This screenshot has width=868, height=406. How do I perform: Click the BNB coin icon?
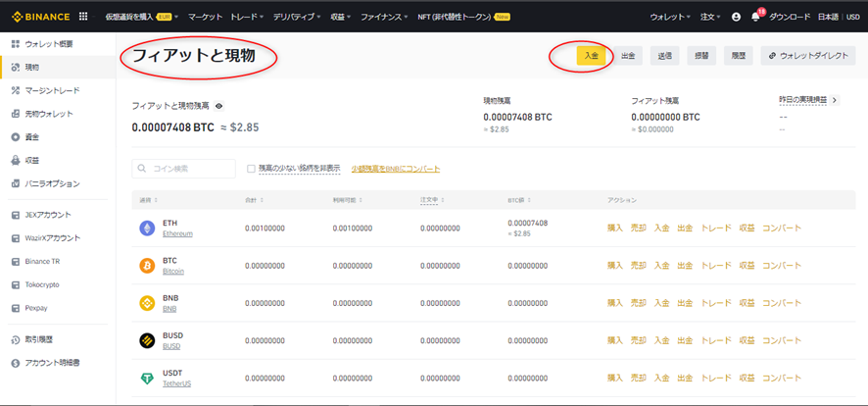pos(147,303)
